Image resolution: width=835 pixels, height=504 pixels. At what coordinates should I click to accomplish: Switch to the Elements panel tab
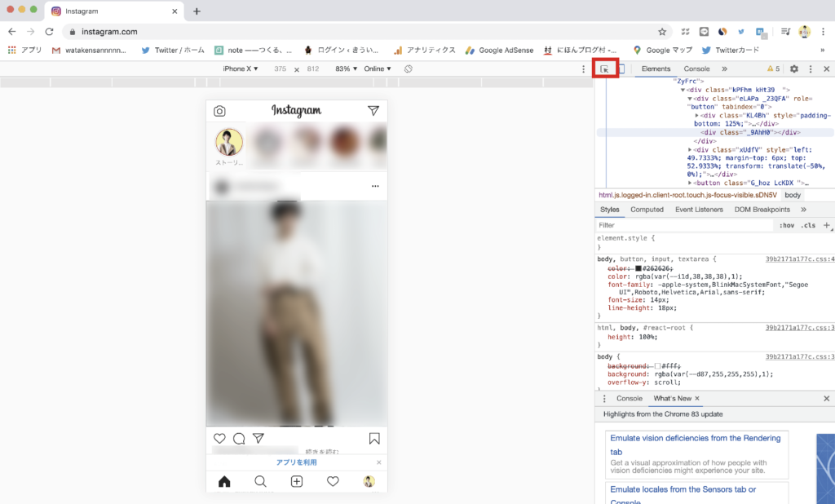click(656, 69)
